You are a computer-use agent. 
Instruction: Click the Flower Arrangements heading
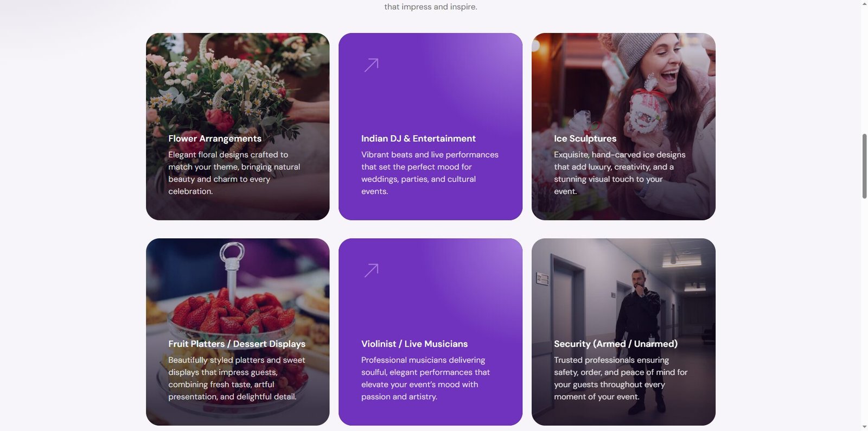click(x=214, y=138)
